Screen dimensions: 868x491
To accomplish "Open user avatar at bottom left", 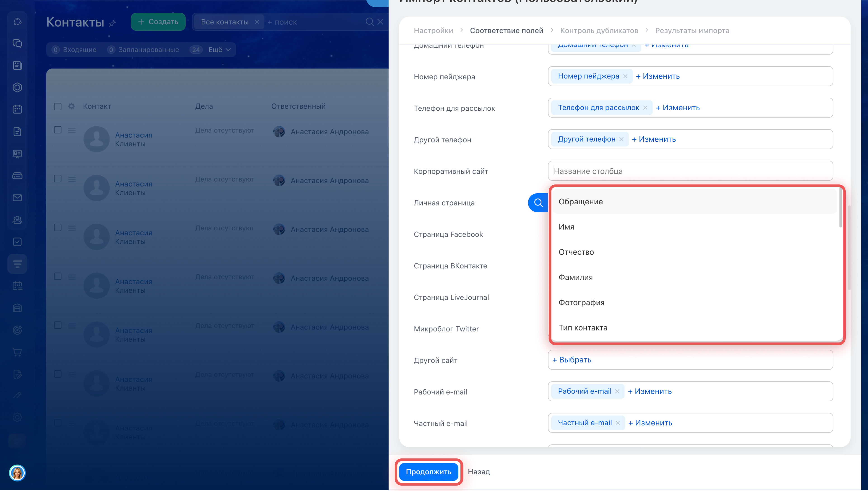I will click(x=17, y=473).
